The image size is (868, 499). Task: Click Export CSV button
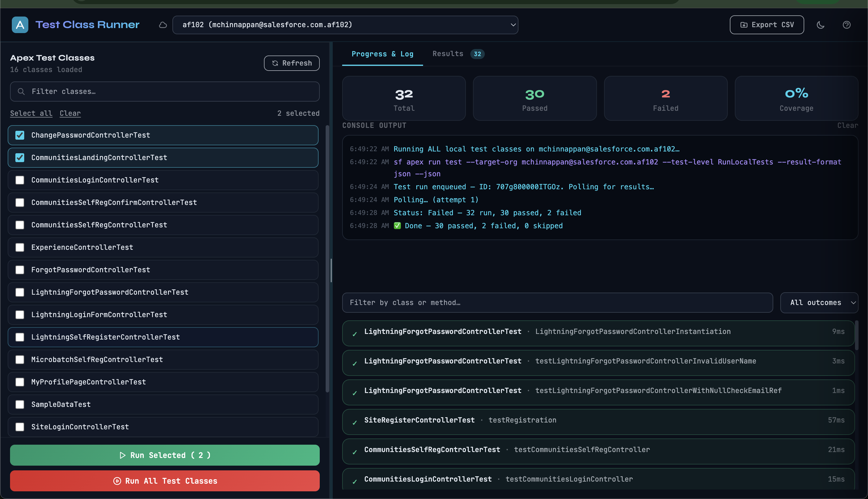coord(766,25)
